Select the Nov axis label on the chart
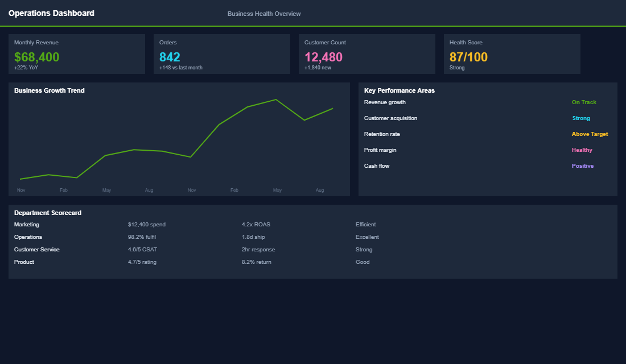 [x=21, y=190]
